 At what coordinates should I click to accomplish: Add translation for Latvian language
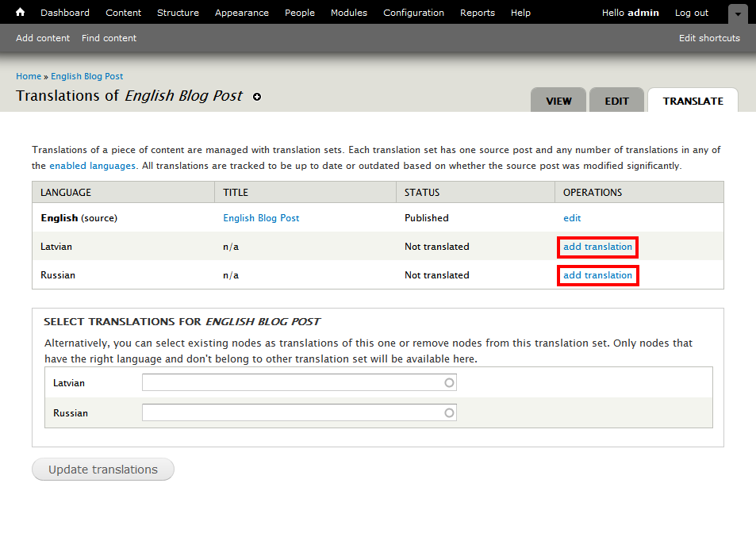(597, 247)
